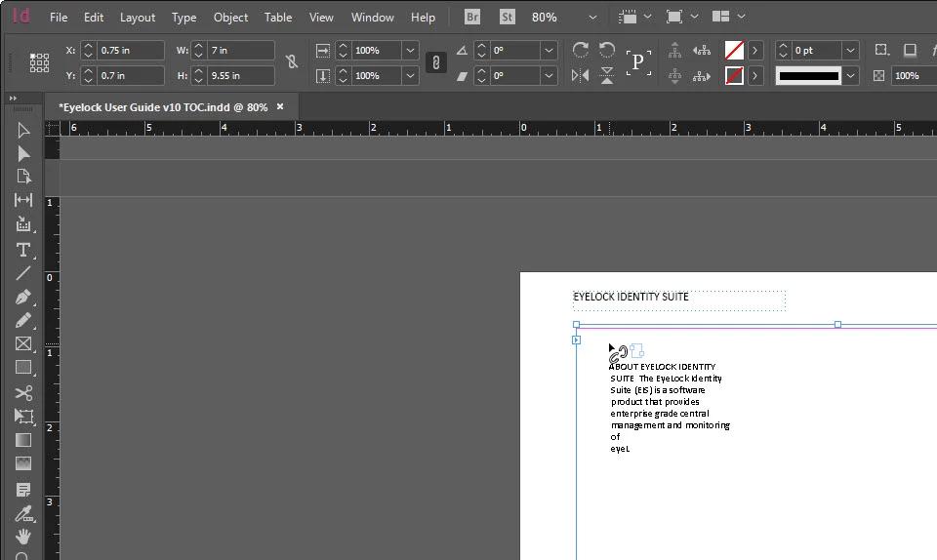Open the Window menu
This screenshot has width=937, height=560.
tap(372, 18)
